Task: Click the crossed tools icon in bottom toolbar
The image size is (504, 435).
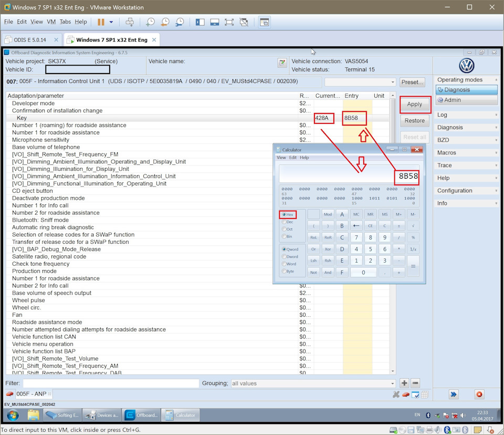Action: (x=396, y=395)
